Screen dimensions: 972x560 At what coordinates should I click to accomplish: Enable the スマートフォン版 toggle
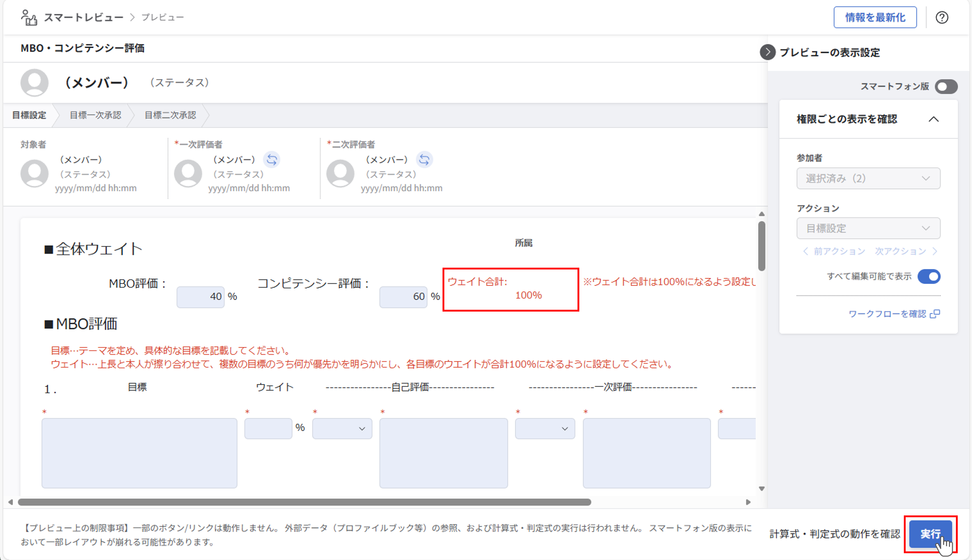click(946, 87)
